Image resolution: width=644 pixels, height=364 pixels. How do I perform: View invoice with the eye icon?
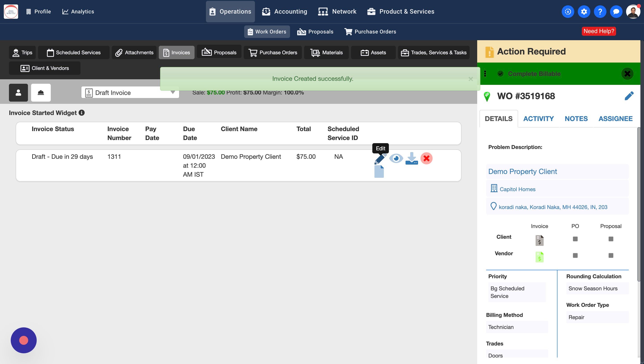pyautogui.click(x=396, y=159)
